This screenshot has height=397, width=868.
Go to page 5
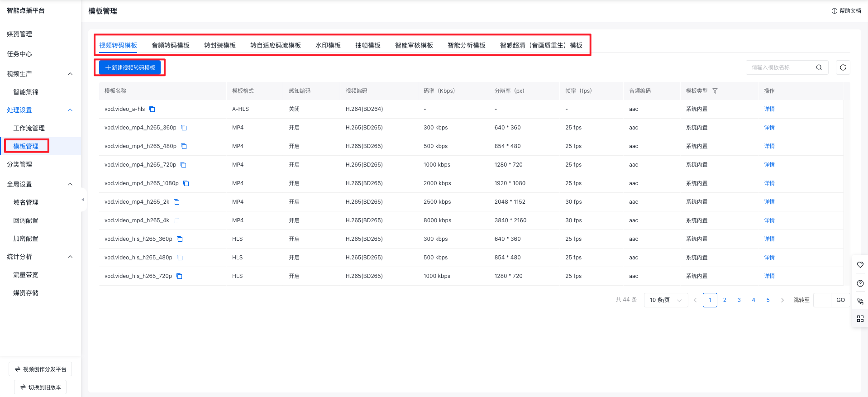pos(768,300)
